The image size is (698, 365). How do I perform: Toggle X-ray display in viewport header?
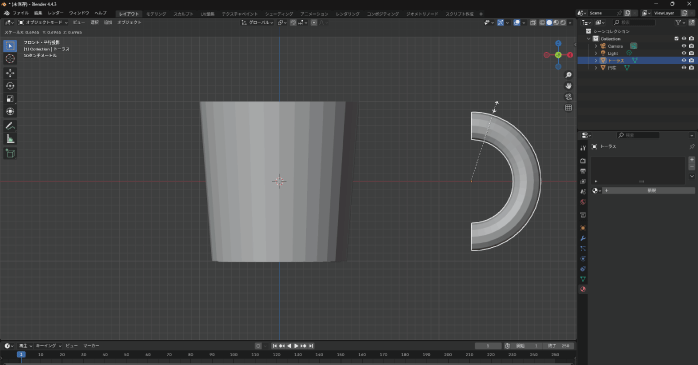pos(533,22)
